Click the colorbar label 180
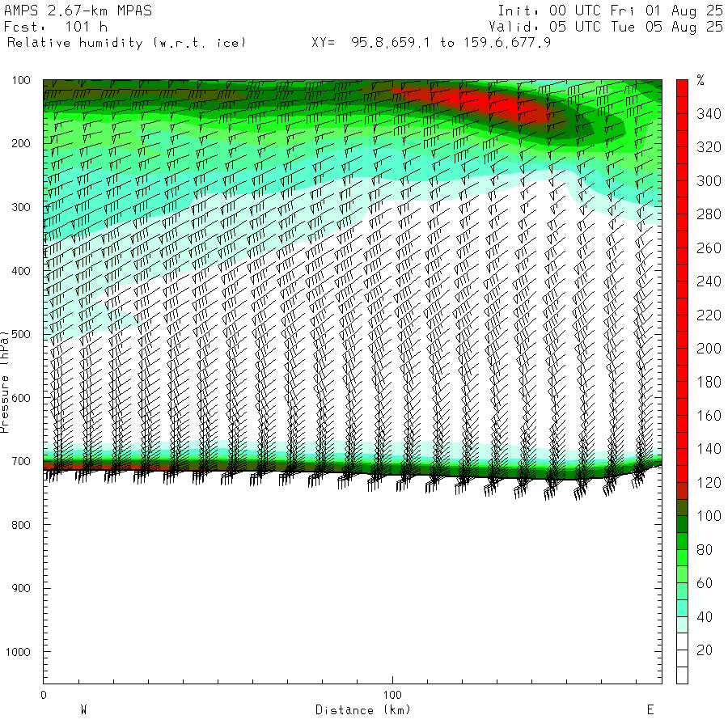Viewport: 728px width, 728px height. tap(709, 382)
